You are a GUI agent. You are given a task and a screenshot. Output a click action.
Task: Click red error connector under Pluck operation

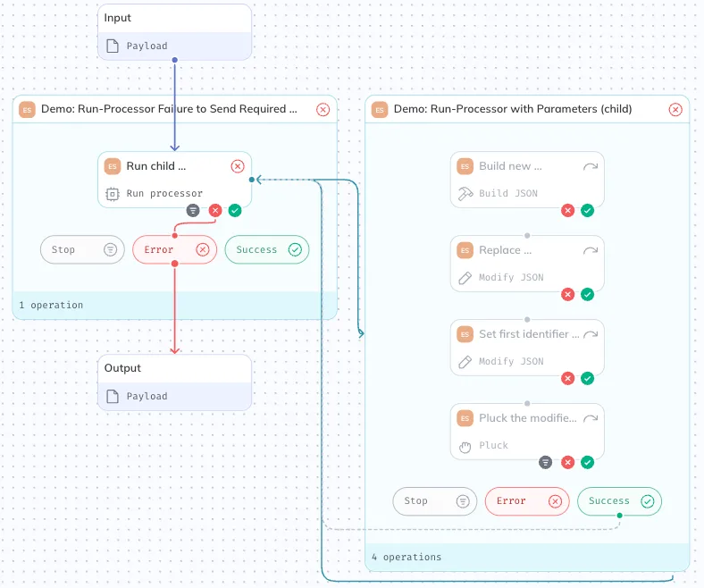[x=568, y=462]
